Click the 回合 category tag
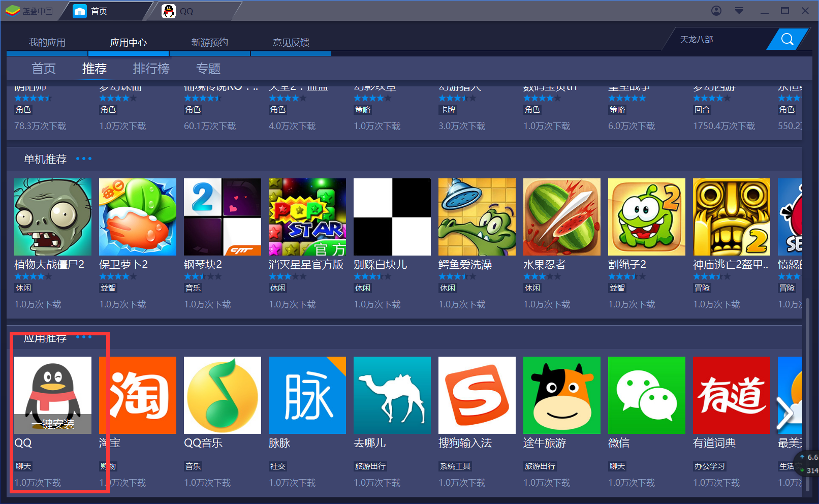 pos(702,110)
